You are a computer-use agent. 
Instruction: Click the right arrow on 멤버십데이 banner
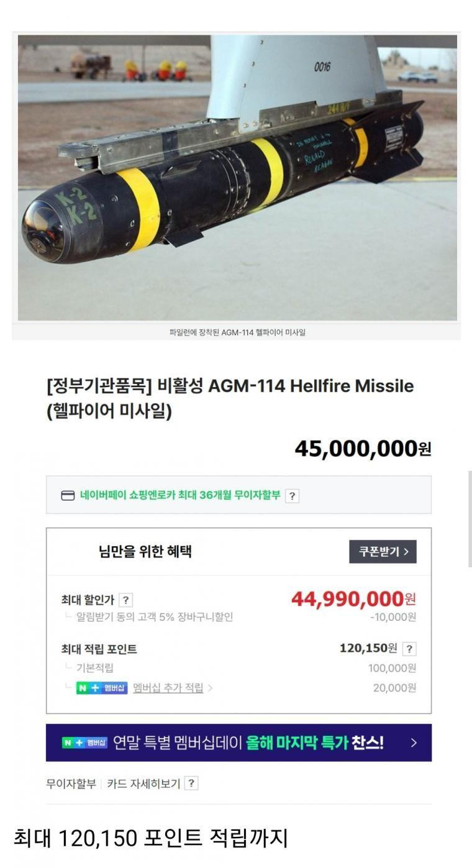click(x=414, y=743)
